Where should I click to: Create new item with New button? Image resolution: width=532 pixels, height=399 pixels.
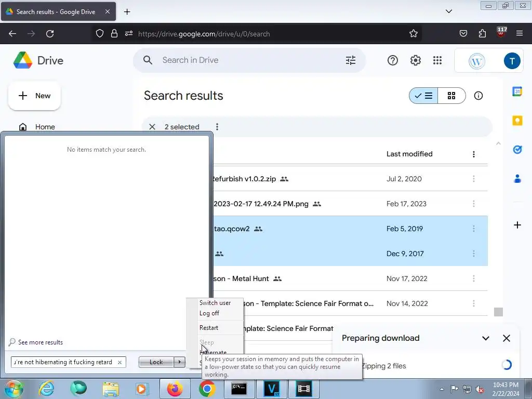pos(34,96)
